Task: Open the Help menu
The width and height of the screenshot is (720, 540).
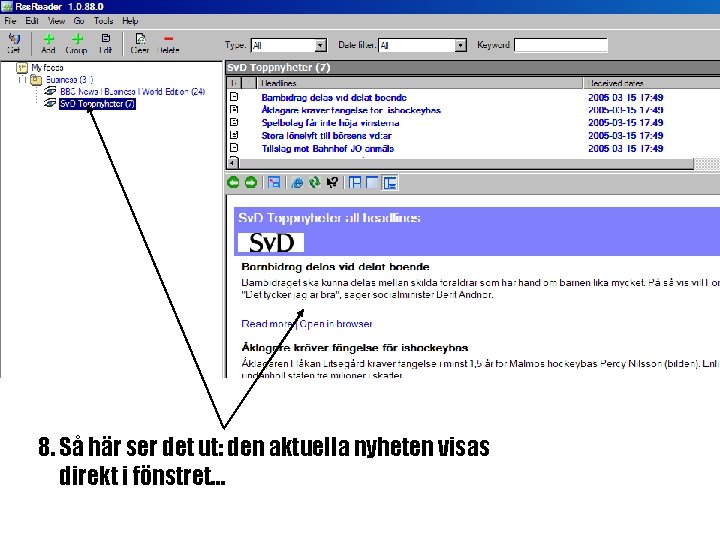Action: 130,21
